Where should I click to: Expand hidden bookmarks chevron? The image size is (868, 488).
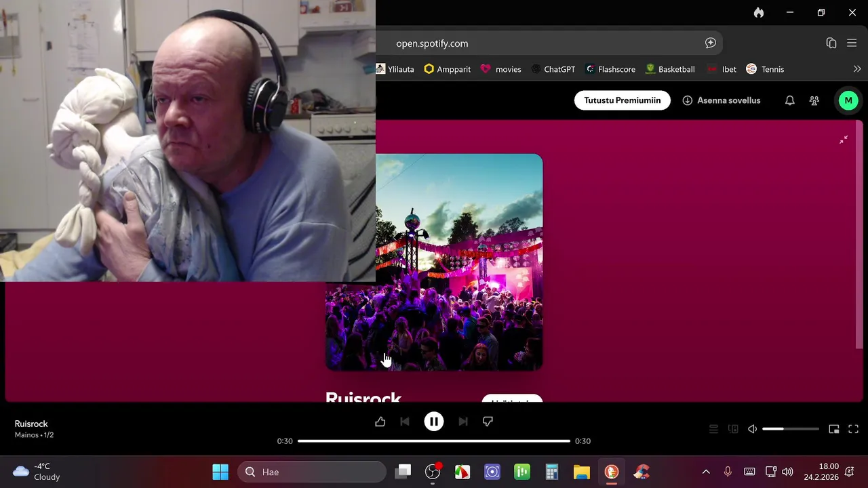coord(857,69)
